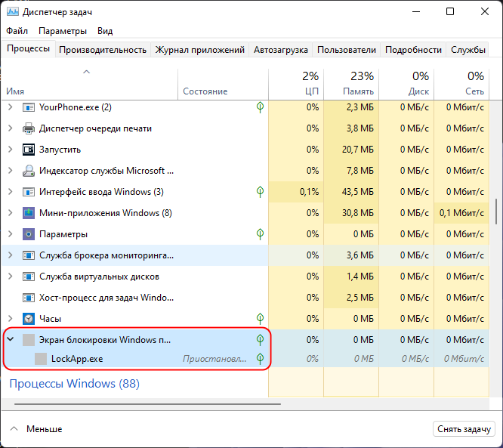
Task: Click the Запустить process icon
Action: tap(29, 150)
